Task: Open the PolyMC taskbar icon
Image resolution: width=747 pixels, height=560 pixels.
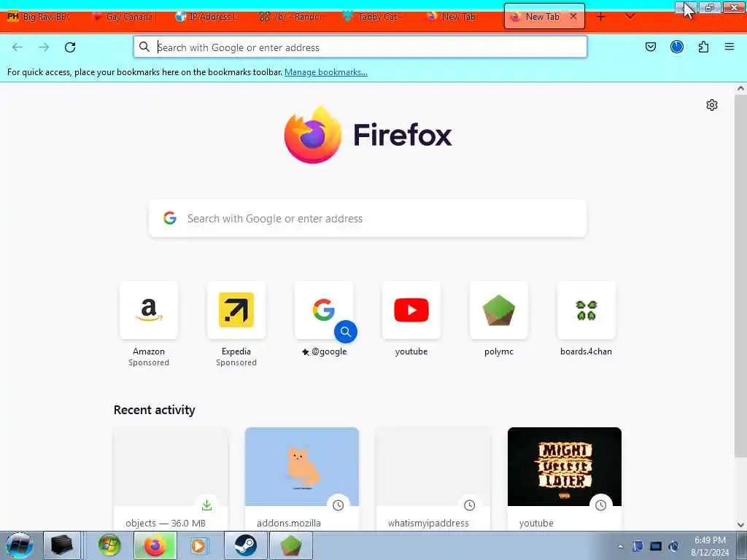Action: click(x=291, y=545)
